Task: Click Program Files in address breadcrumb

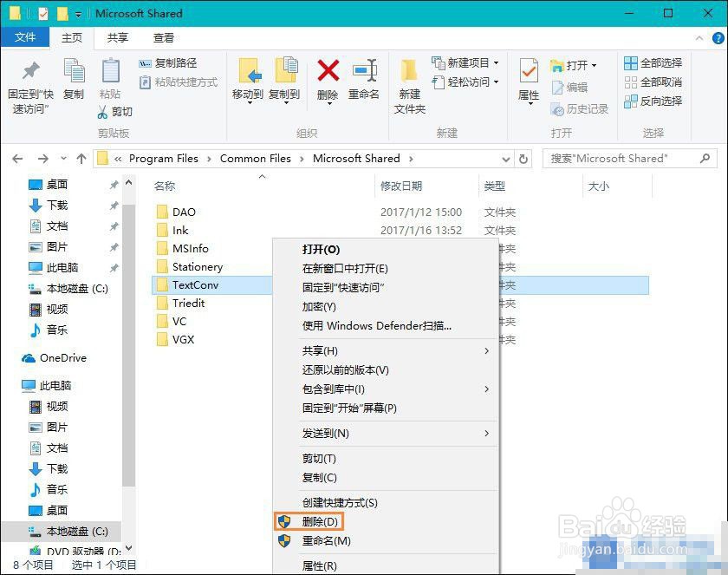Action: (x=164, y=159)
